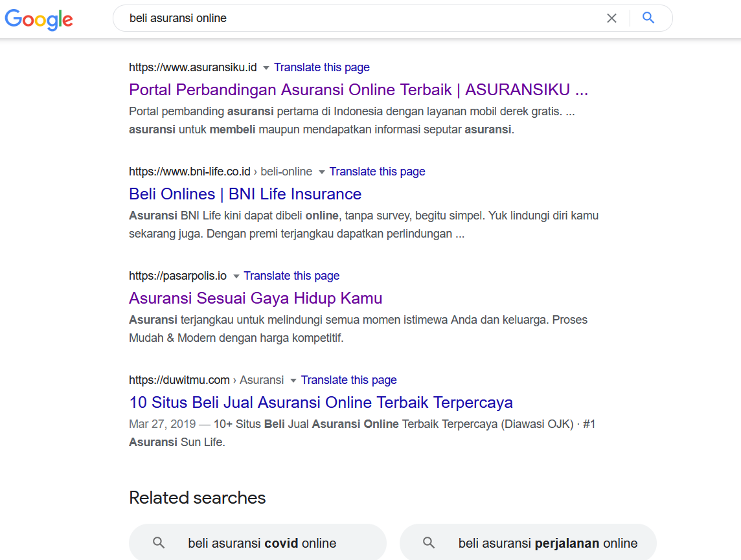Open 10 Situs Beli Jual Asuransi result

point(321,403)
